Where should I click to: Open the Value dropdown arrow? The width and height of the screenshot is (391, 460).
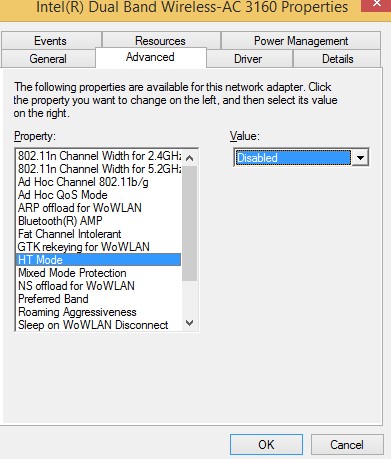point(360,157)
